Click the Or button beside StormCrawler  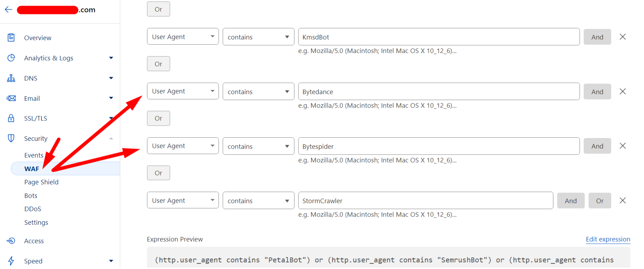pos(600,201)
